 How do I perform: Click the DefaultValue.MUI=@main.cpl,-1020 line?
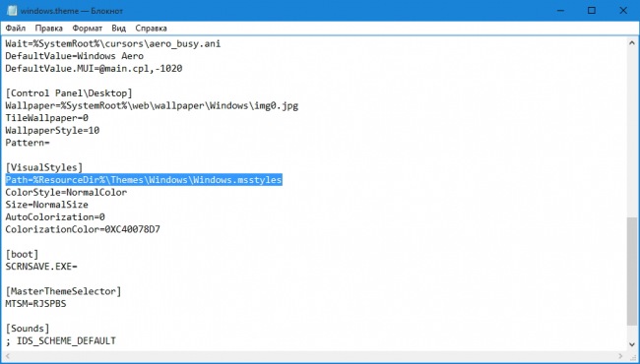pyautogui.click(x=94, y=69)
